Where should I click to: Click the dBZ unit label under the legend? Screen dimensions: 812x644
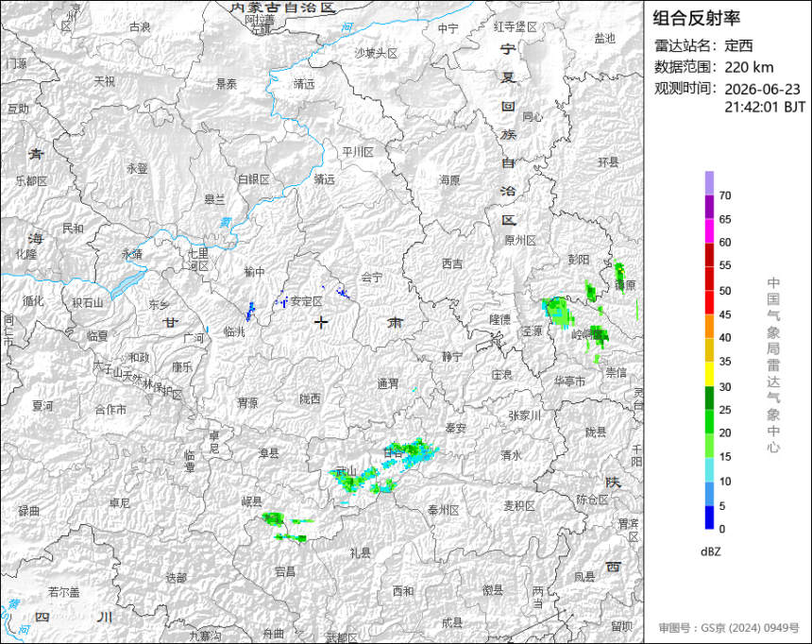coord(710,551)
